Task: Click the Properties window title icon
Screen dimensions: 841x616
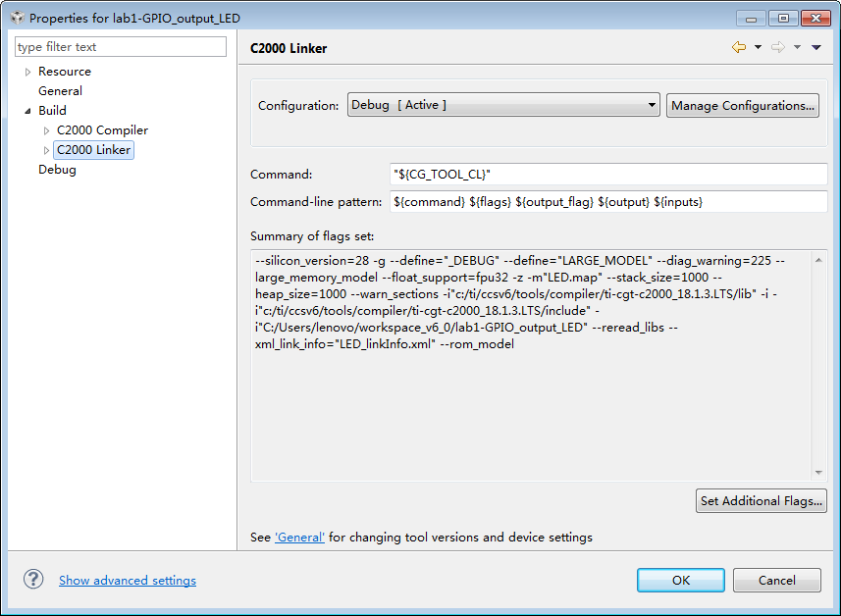Action: (17, 18)
